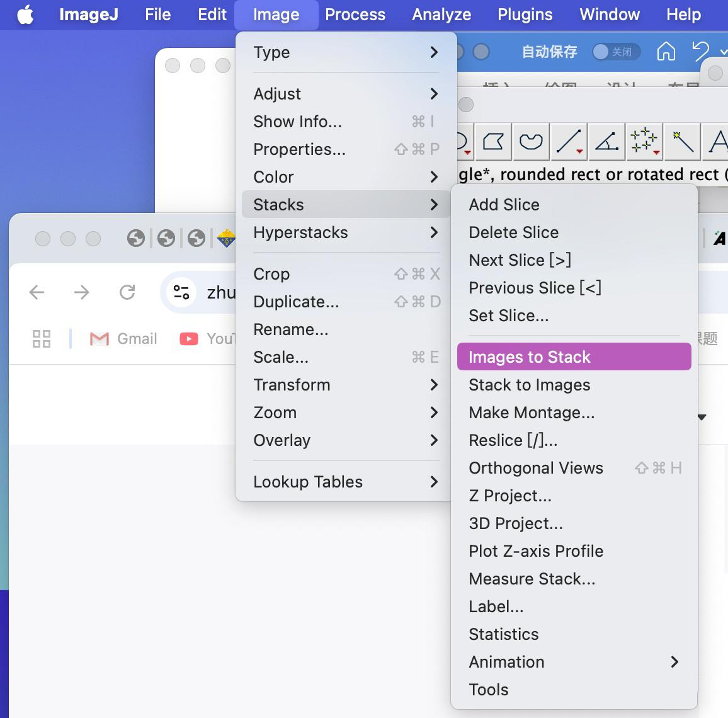728x718 pixels.
Task: Open the Apple menu
Action: pos(25,14)
